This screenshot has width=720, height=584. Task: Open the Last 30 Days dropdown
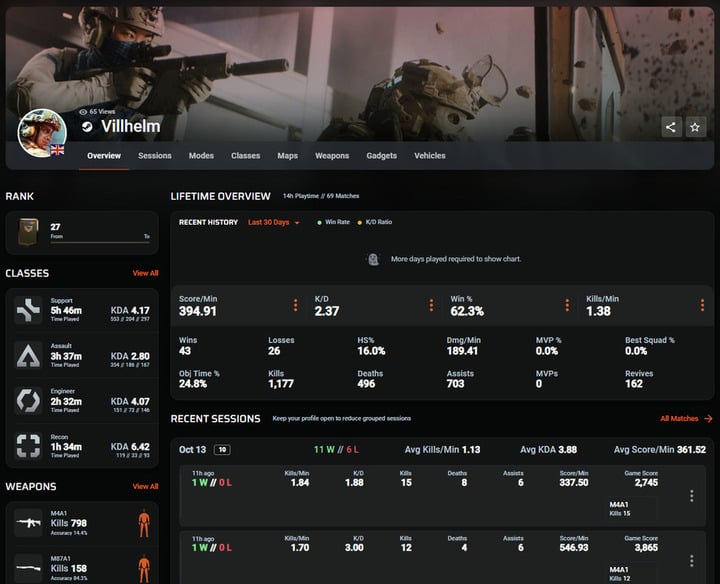[274, 222]
